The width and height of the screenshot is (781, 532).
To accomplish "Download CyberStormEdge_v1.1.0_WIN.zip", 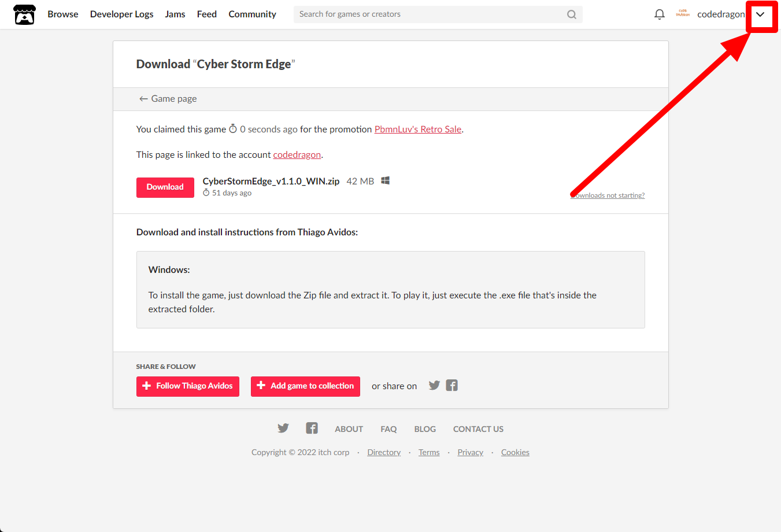I will (165, 187).
